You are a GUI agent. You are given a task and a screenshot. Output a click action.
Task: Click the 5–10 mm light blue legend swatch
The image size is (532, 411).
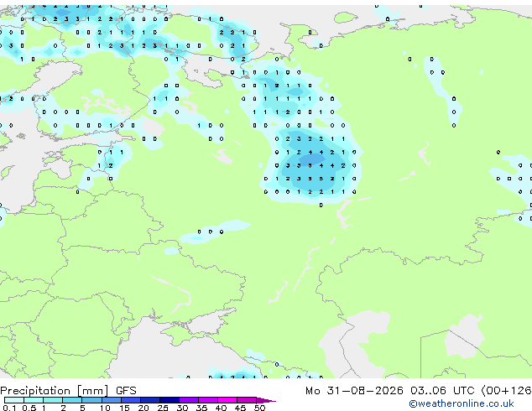coord(91,400)
